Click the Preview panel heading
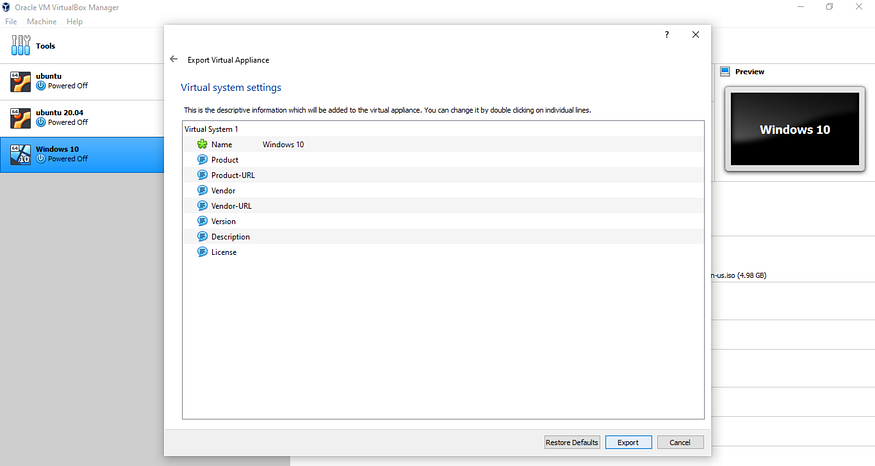The width and height of the screenshot is (875, 466). coord(749,71)
